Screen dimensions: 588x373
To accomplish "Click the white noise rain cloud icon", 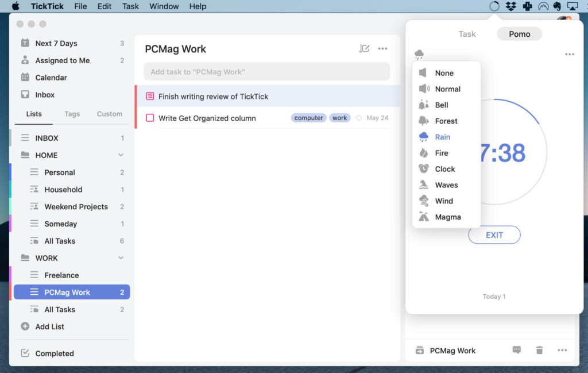I will [419, 55].
